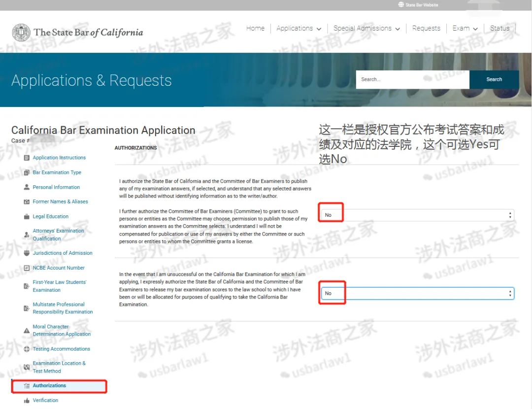Expand the Exam menu chevron
Screen dimensions: 532x409
(x=475, y=29)
